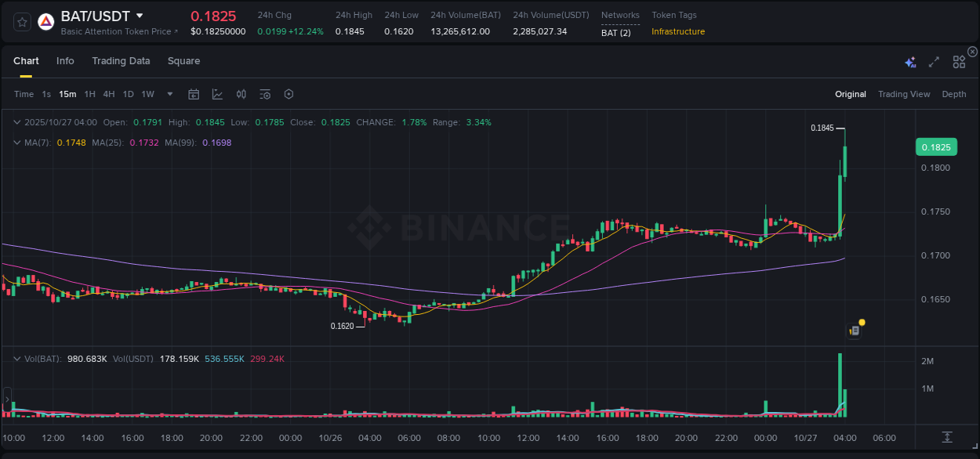
Task: Open chart settings via hexagon gear icon
Action: 289,94
